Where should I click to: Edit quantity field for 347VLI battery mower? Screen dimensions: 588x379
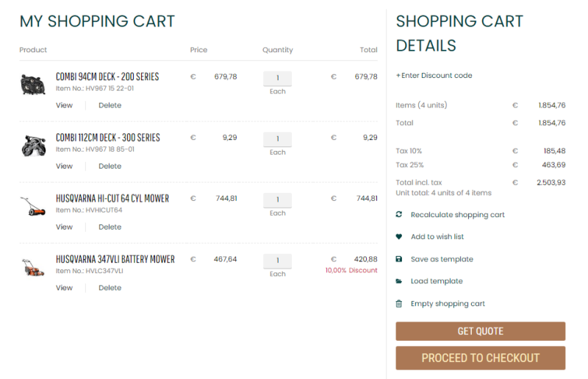click(x=278, y=261)
